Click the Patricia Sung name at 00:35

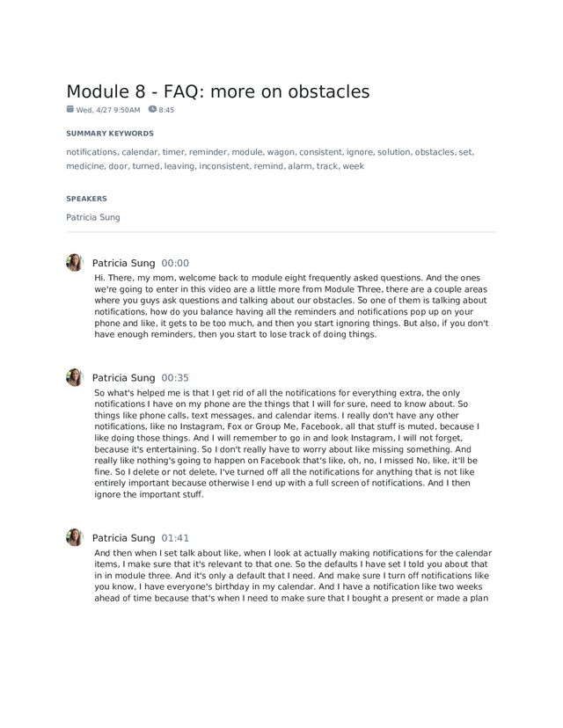(x=123, y=378)
